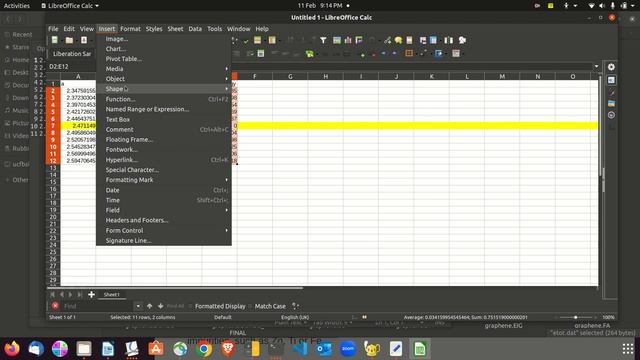Screen dimensions: 640x360
Task: Open Brave browser from the dock
Action: click(x=228, y=349)
